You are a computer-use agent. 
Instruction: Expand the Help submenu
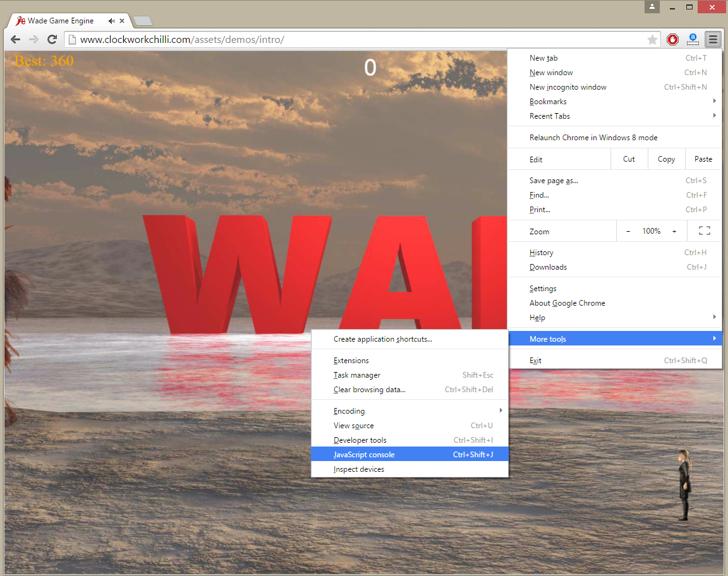[x=615, y=318]
